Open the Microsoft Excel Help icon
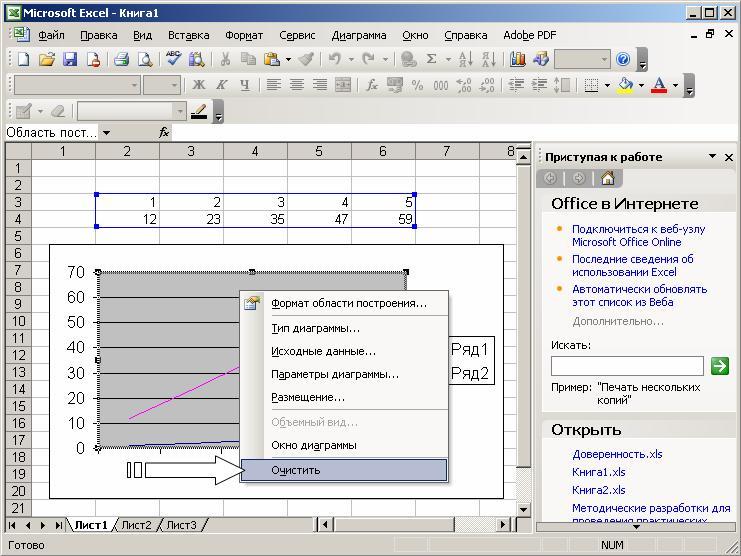This screenshot has height=556, width=741. coord(623,60)
